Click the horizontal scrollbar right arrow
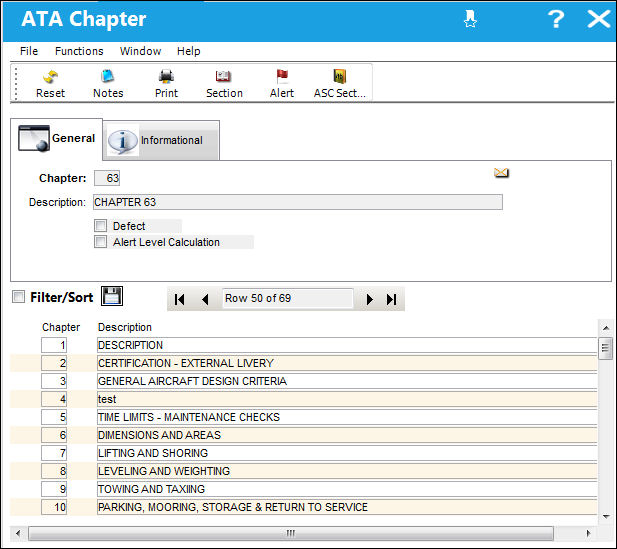The image size is (617, 549). 588,533
